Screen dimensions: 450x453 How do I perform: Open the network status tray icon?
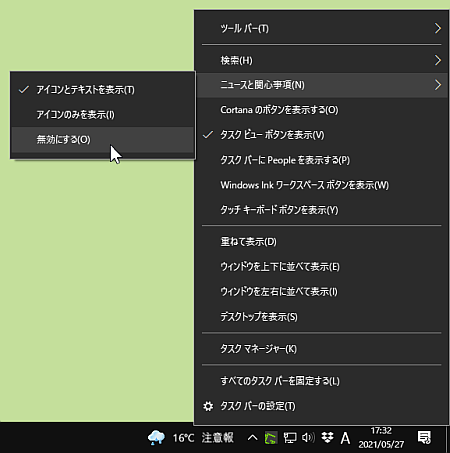(x=290, y=438)
